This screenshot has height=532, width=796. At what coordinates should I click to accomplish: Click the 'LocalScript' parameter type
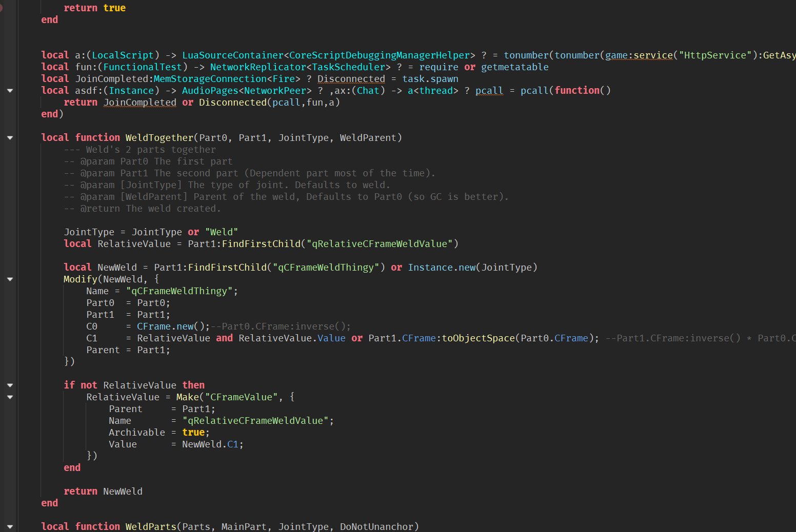coord(123,55)
